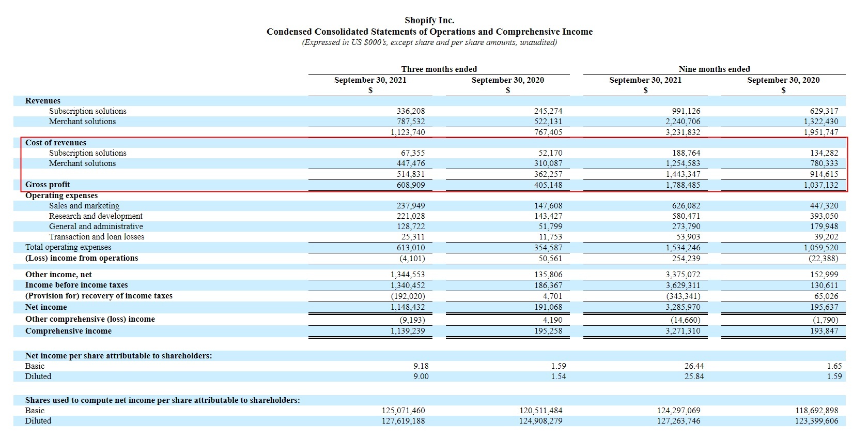Click the 'Net income' row label

46,307
